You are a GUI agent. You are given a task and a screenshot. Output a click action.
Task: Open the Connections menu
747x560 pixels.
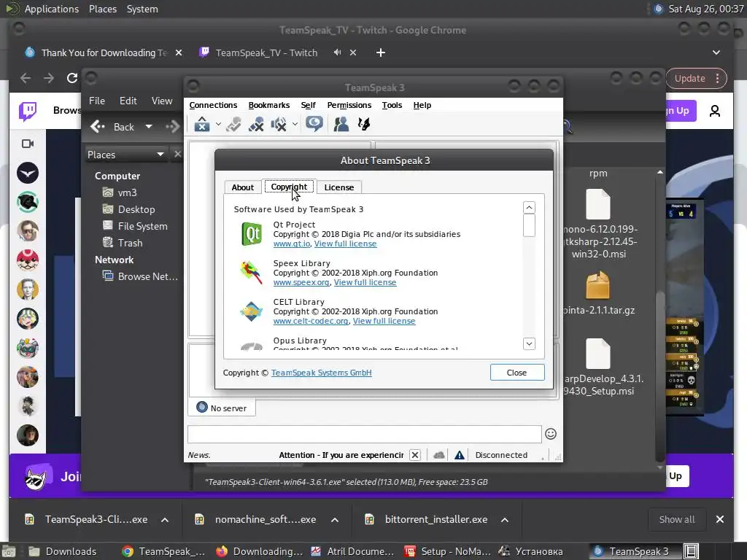[213, 105]
